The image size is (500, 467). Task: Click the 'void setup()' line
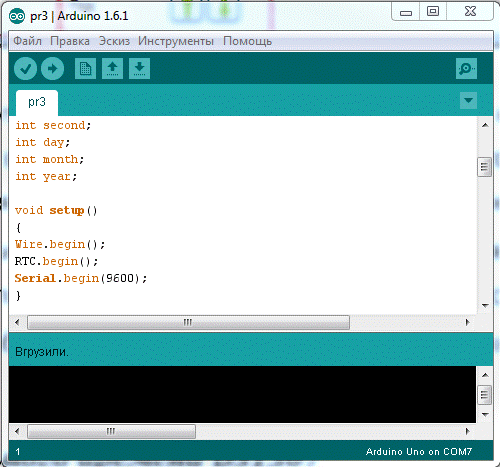click(56, 210)
